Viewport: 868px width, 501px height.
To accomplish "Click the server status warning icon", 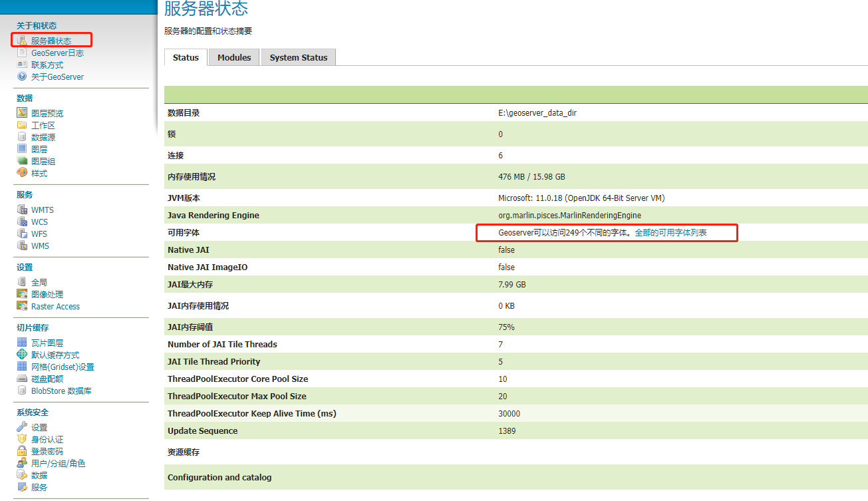I will tap(22, 41).
